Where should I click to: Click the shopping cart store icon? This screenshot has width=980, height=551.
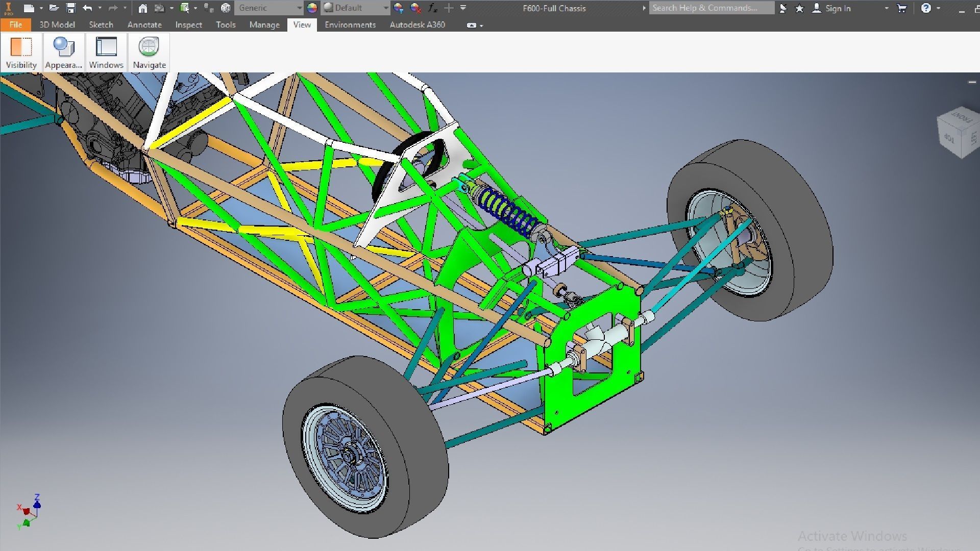(902, 8)
